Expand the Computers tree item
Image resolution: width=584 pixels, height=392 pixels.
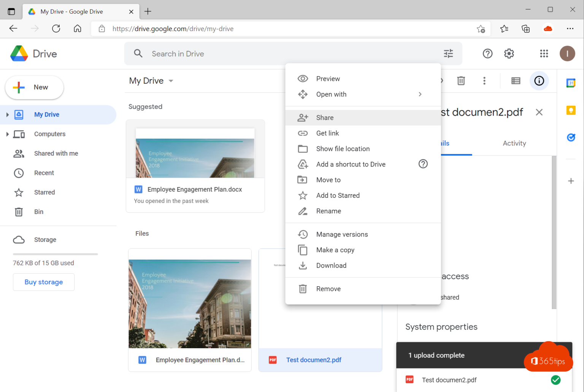7,134
